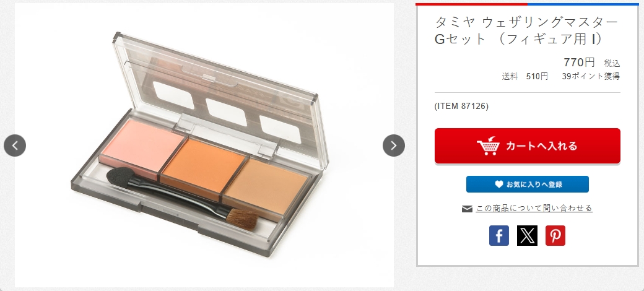Pin this product on Pinterest
The height and width of the screenshot is (291, 644).
[x=555, y=236]
